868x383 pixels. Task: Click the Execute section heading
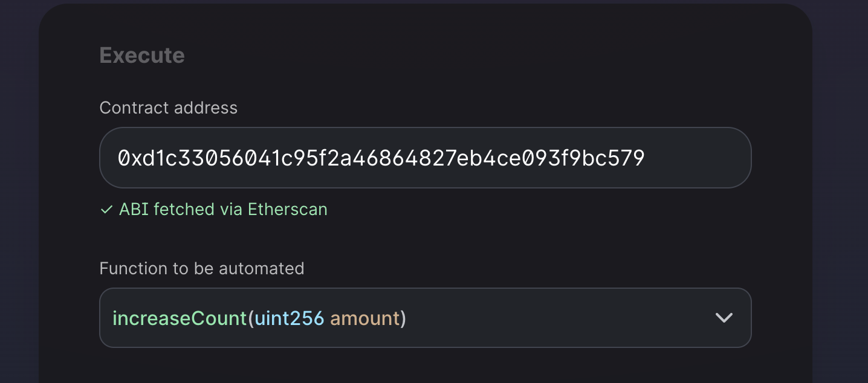coord(142,56)
